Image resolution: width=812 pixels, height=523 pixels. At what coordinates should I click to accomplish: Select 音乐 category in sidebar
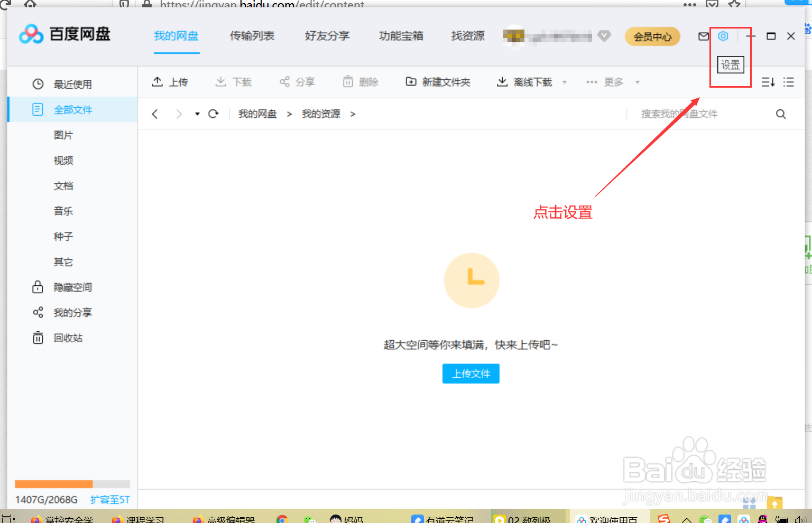pos(63,211)
